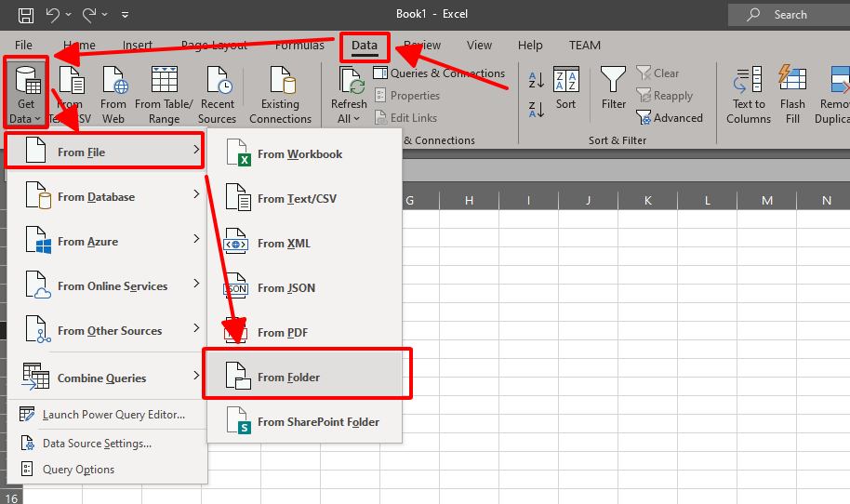
Task: Click the Properties button
Action: 407,96
